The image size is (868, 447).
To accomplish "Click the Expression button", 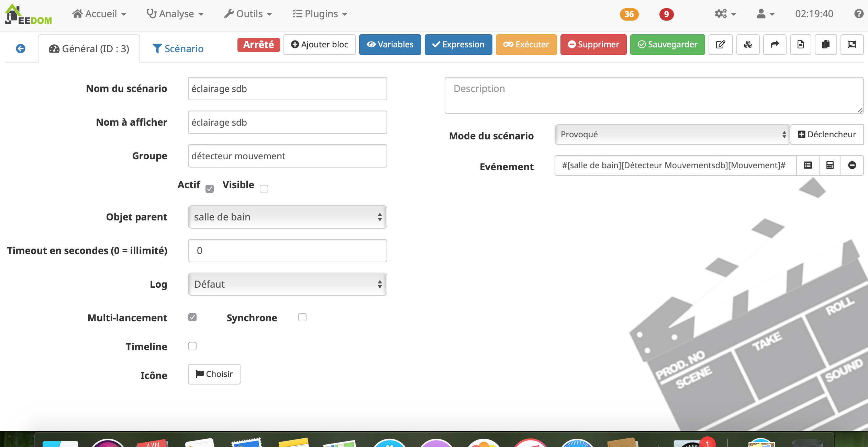I will 458,44.
